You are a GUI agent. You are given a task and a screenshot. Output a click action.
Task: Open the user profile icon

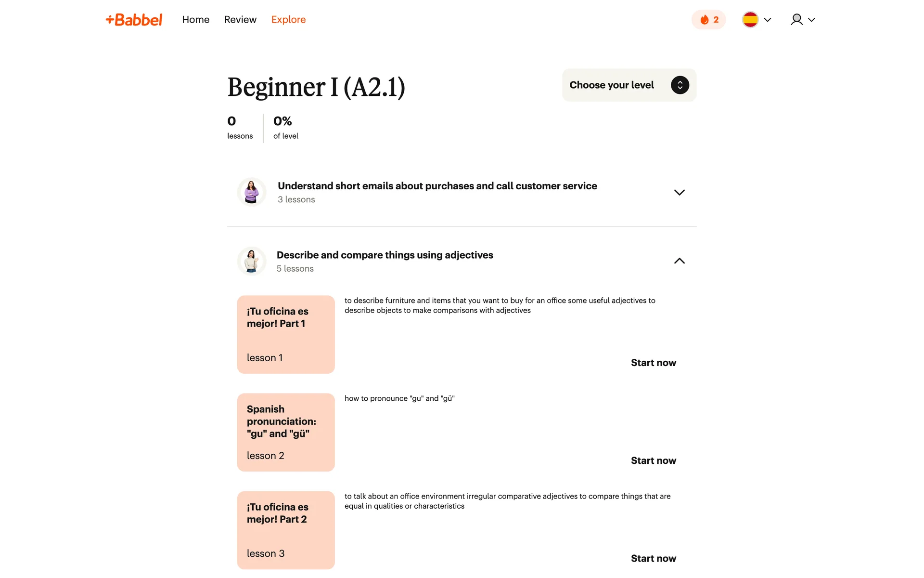(x=796, y=20)
